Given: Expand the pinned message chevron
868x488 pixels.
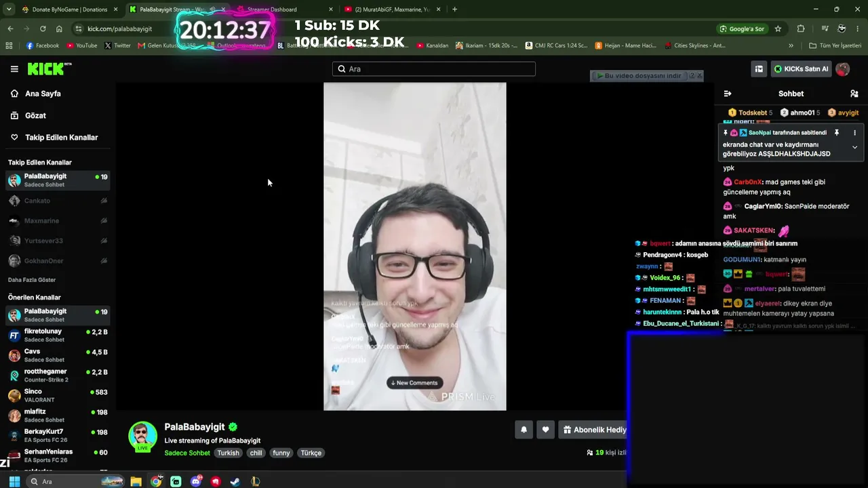Looking at the screenshot, I should (854, 147).
